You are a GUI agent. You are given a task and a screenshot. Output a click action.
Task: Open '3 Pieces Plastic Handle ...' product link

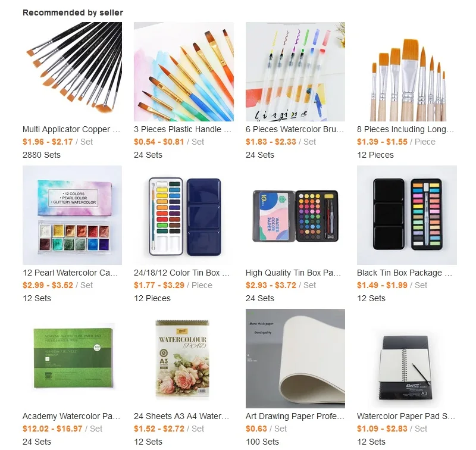183,129
